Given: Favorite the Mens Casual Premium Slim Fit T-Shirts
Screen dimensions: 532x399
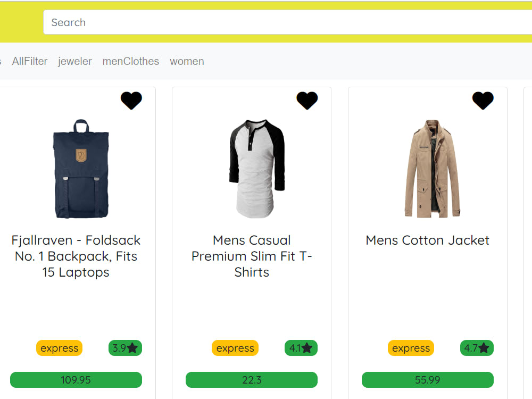Looking at the screenshot, I should (307, 101).
